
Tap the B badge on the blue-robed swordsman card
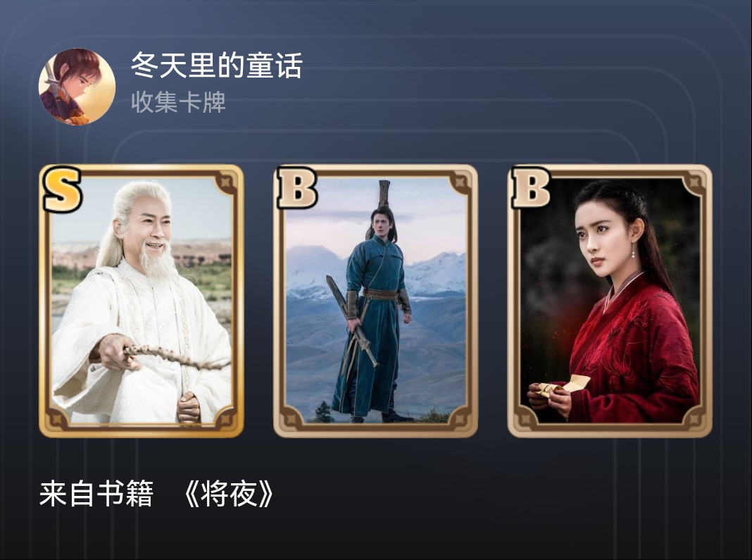click(x=297, y=188)
